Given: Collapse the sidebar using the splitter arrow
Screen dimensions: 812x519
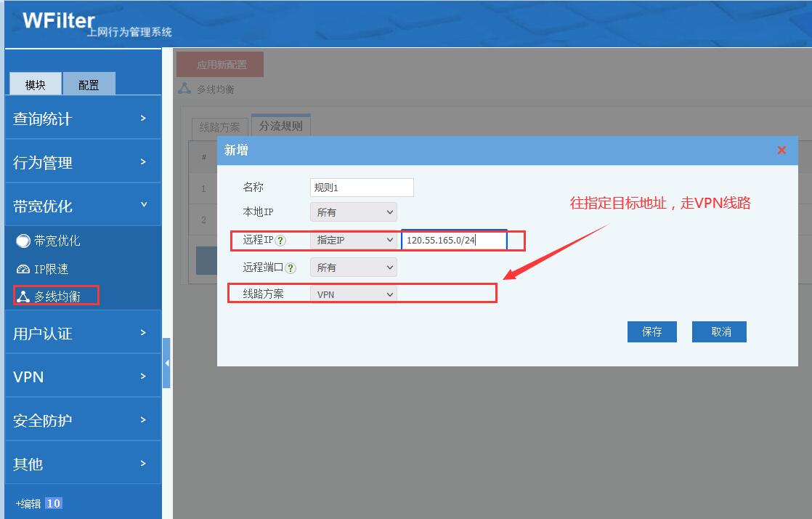Looking at the screenshot, I should tap(166, 363).
